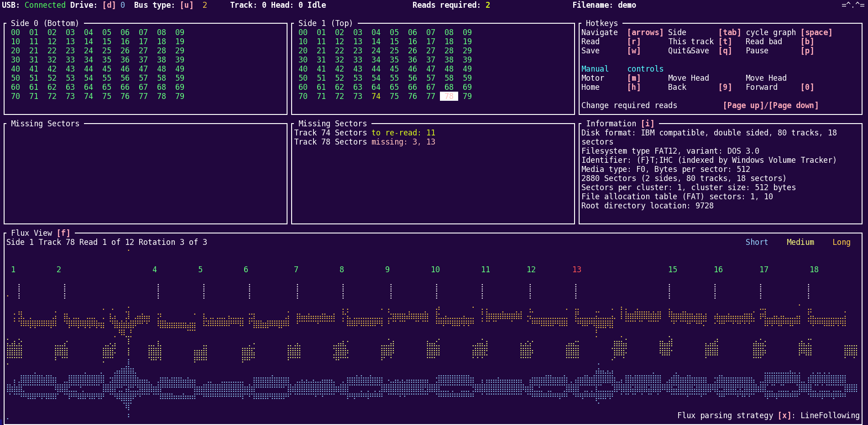Click sector marker 4 in Flux View
Image resolution: width=868 pixels, height=425 pixels.
[x=155, y=270]
